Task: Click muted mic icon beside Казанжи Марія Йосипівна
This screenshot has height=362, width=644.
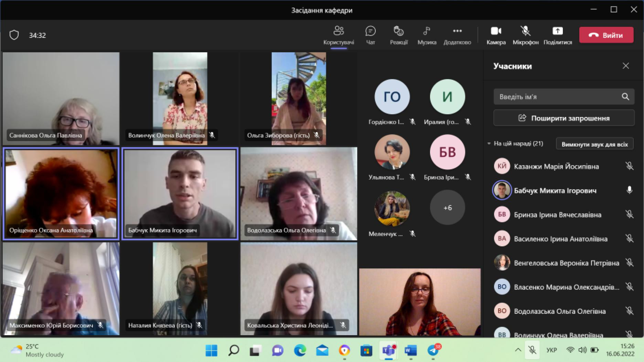Action: tap(629, 167)
